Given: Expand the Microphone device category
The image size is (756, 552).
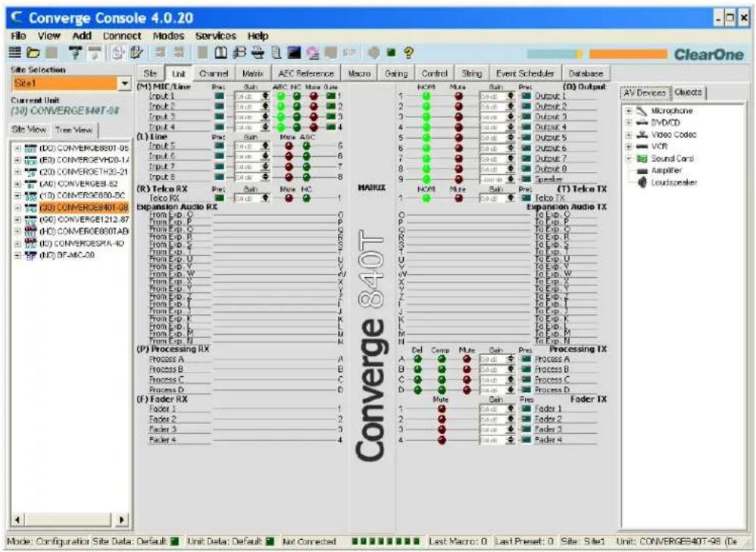Looking at the screenshot, I should (x=629, y=111).
